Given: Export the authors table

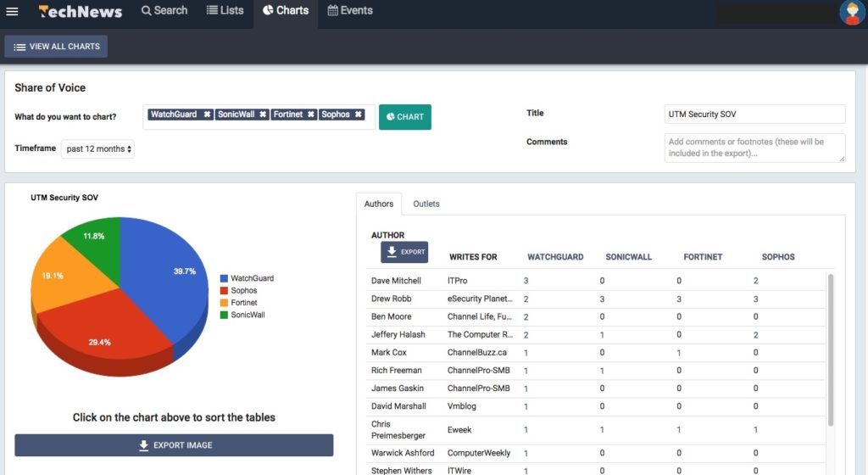Looking at the screenshot, I should click(x=404, y=252).
